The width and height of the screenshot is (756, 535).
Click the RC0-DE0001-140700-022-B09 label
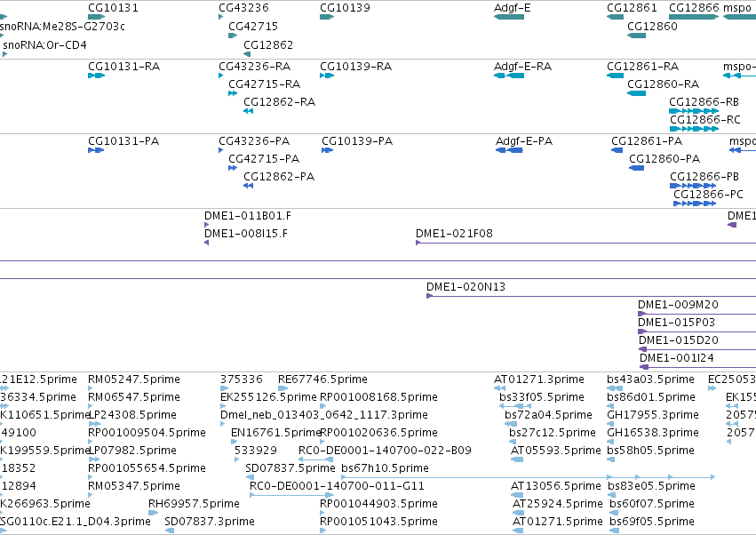[385, 451]
